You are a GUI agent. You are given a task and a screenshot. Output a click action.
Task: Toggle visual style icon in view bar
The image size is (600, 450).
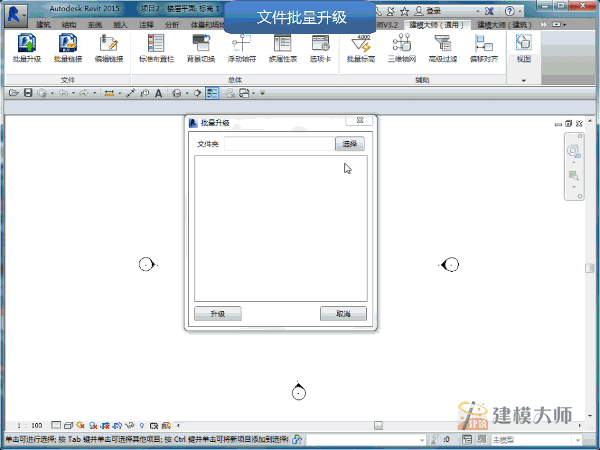click(x=68, y=425)
